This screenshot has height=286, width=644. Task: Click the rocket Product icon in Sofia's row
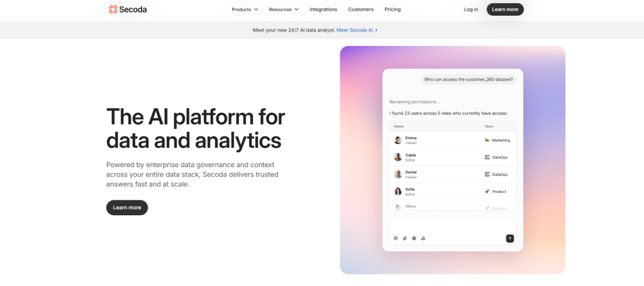click(x=487, y=192)
